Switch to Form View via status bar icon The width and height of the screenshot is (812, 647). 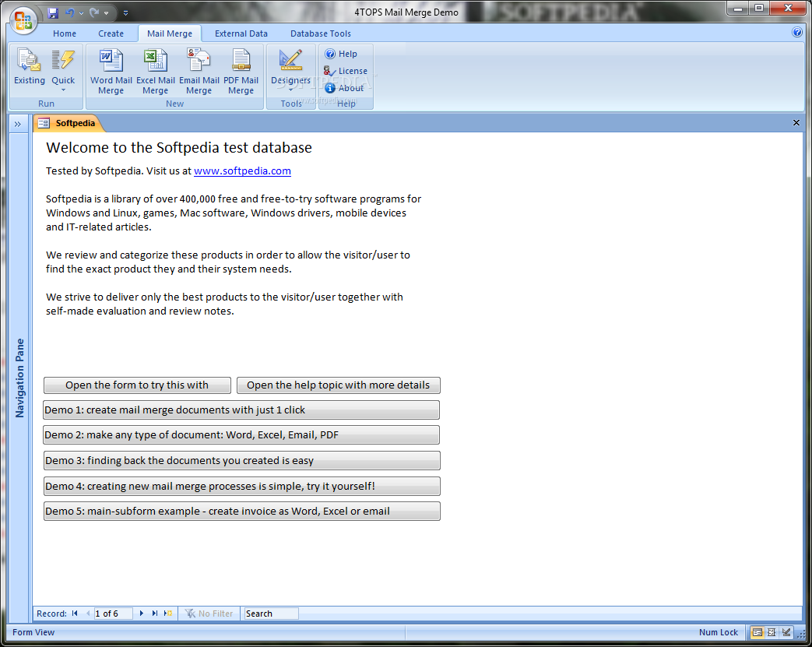coord(757,632)
